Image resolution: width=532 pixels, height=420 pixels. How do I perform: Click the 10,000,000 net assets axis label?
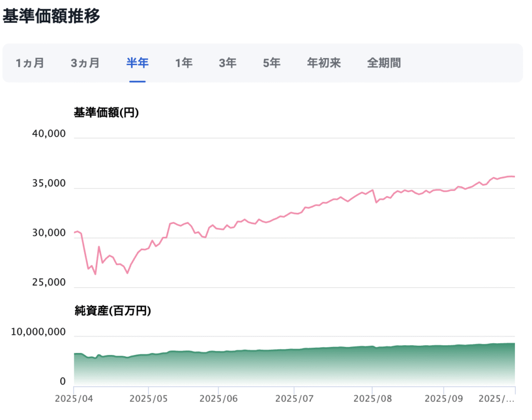coord(38,332)
